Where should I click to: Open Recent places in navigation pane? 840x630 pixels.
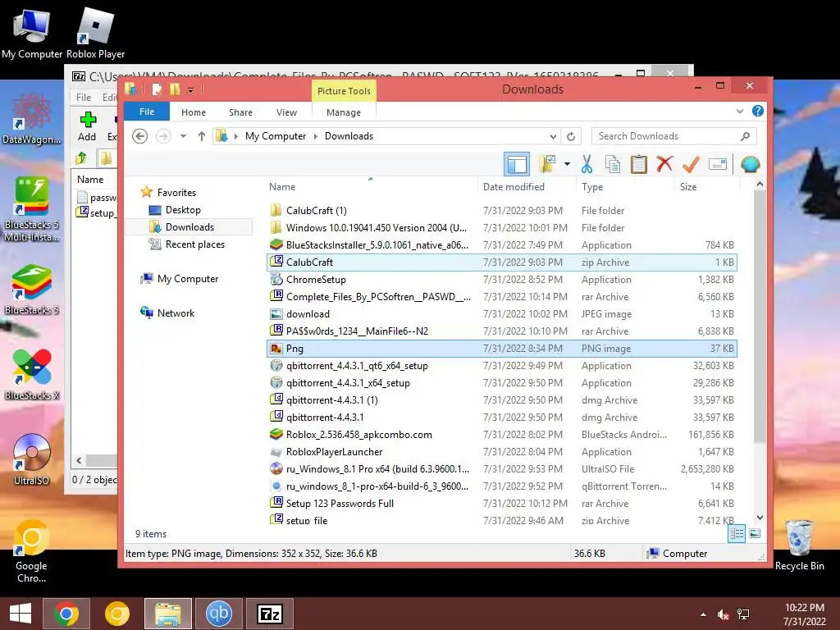(x=195, y=244)
